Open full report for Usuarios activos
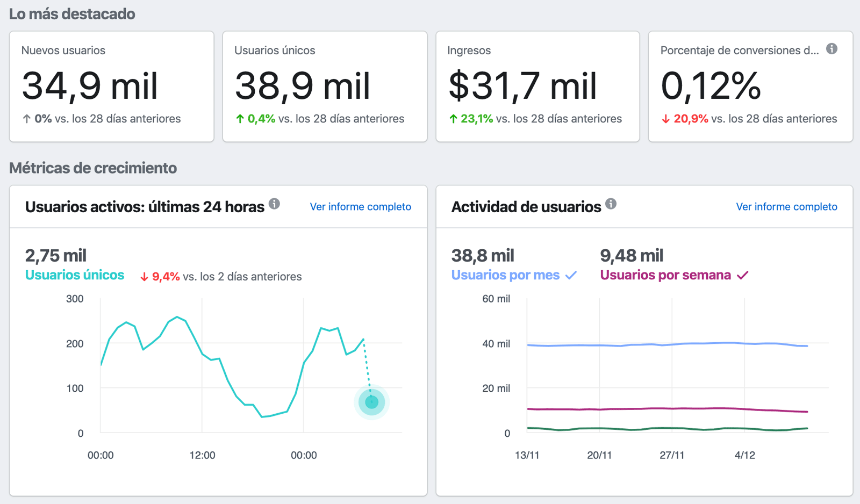The height and width of the screenshot is (504, 860). click(x=360, y=206)
